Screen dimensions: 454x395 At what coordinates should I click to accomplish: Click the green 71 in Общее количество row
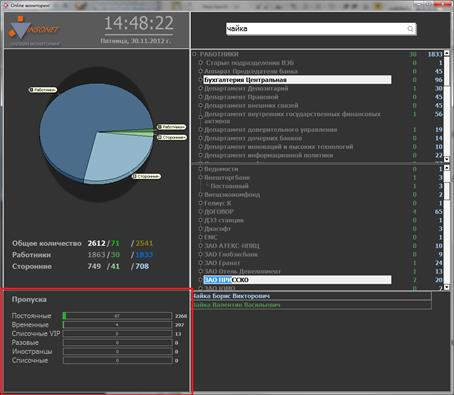115,243
